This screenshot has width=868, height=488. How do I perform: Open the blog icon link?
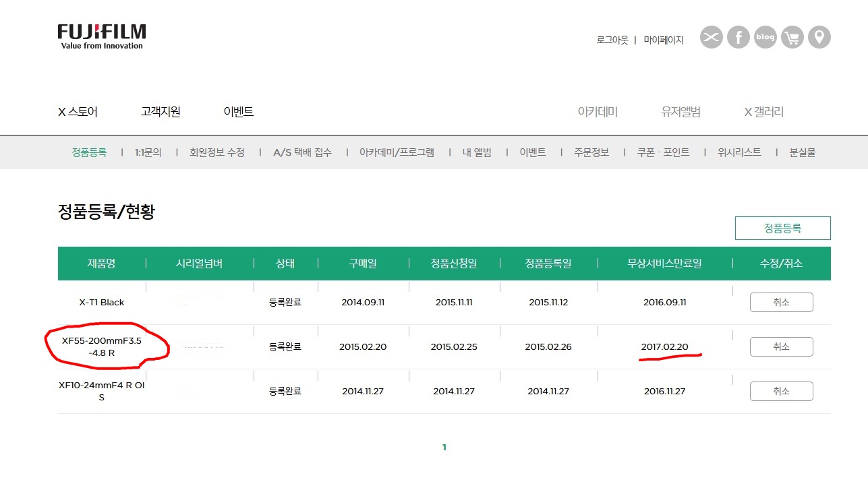(765, 37)
